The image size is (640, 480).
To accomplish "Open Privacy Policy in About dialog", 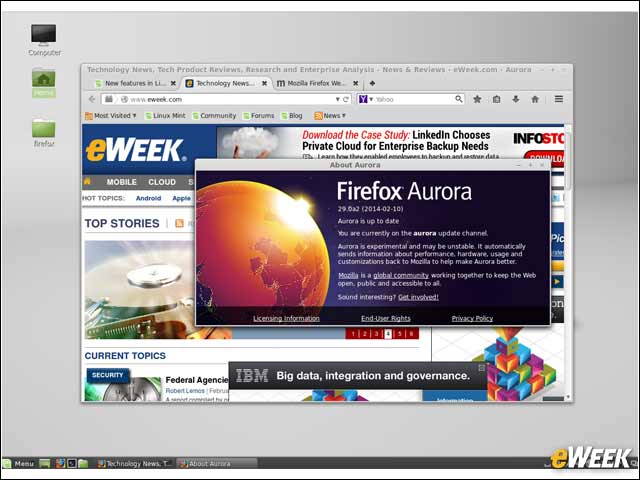I will pos(472,318).
